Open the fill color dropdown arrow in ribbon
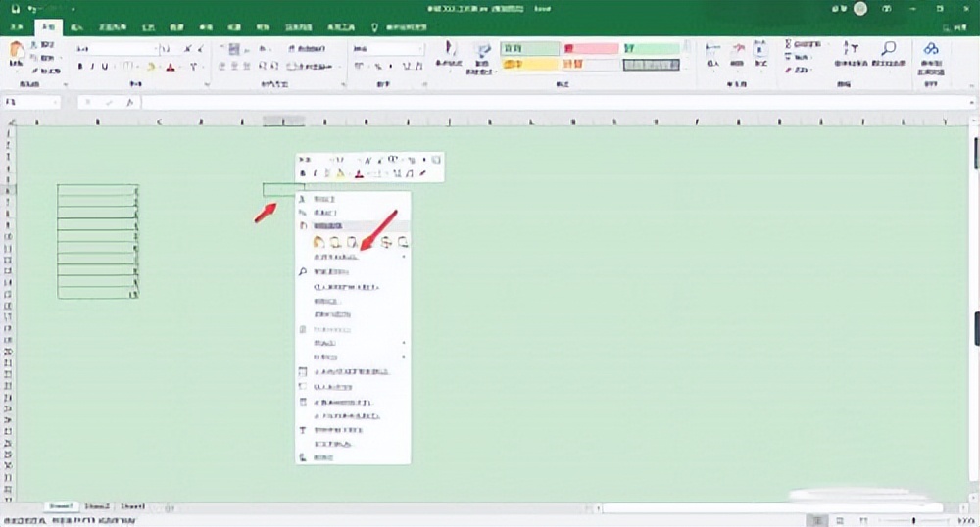This screenshot has width=980, height=527. point(159,67)
